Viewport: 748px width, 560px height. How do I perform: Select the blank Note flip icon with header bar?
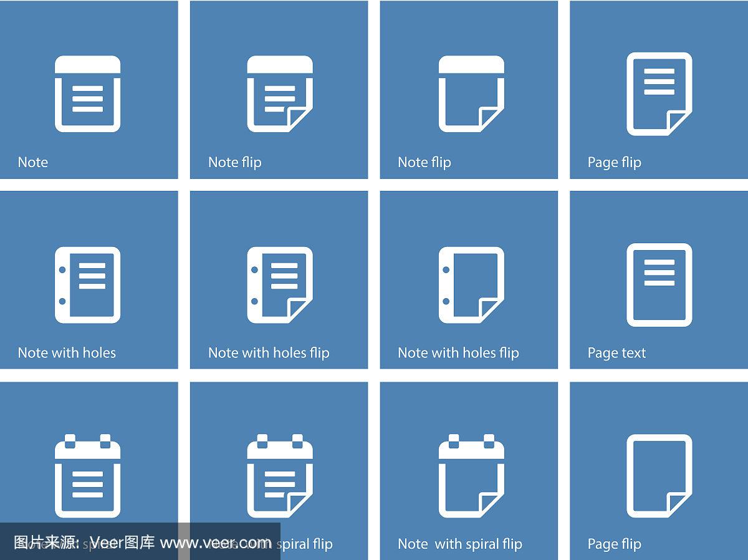point(471,94)
